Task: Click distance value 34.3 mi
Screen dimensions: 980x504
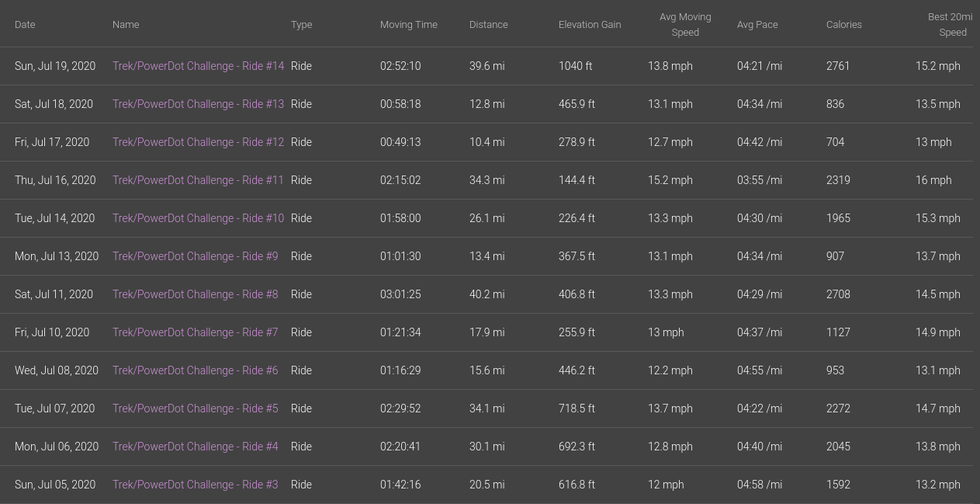Action: pyautogui.click(x=487, y=180)
